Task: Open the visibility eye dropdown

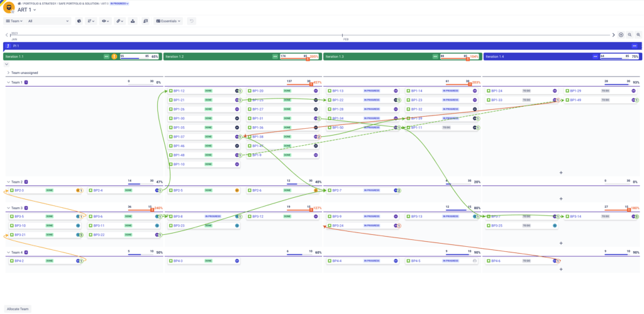Action: click(x=106, y=21)
